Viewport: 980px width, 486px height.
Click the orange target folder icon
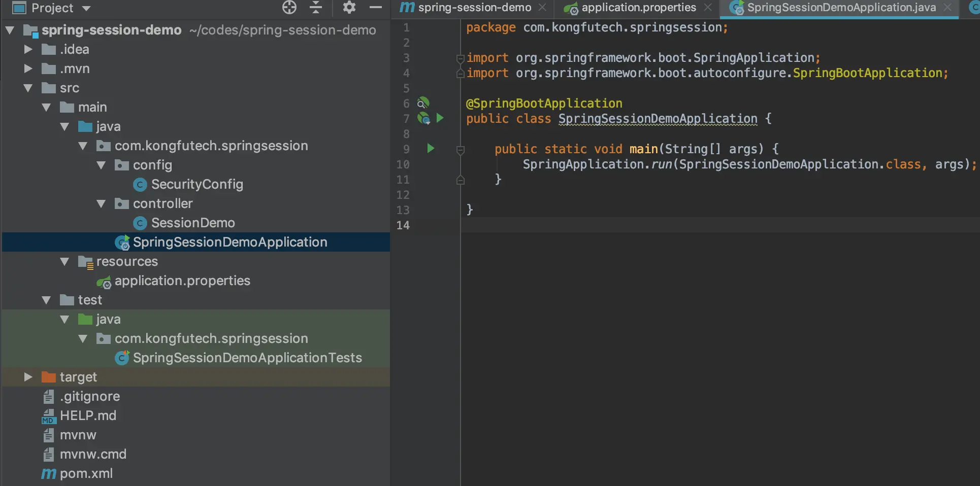[49, 377]
